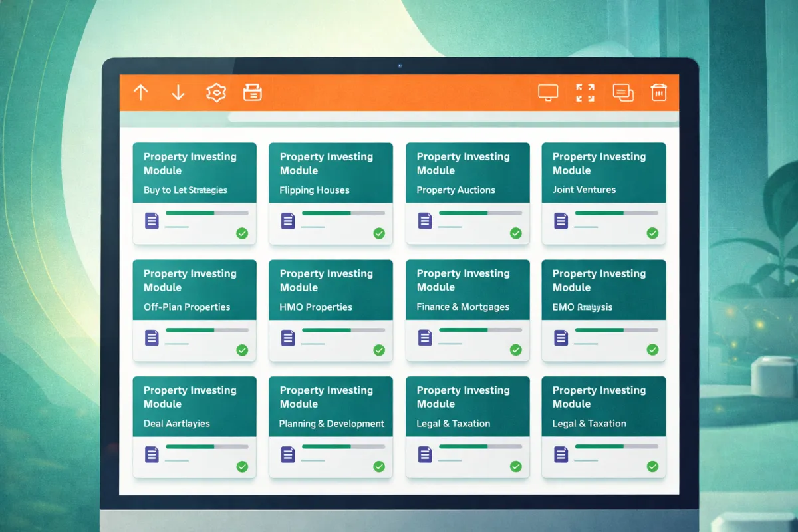Open the document icon on HMO Properties card
The image size is (798, 532).
pos(288,338)
